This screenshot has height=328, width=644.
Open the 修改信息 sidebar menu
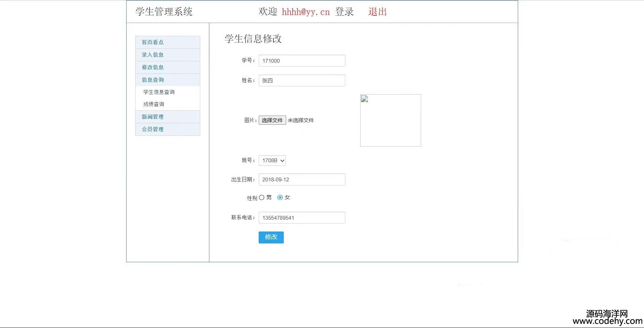click(x=153, y=67)
